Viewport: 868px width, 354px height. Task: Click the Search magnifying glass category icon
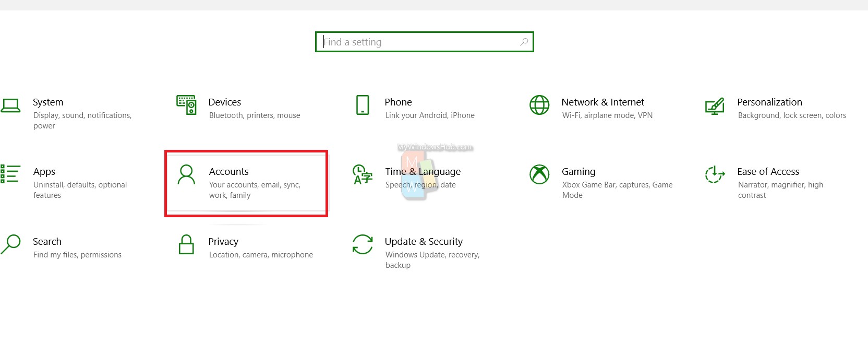[10, 244]
